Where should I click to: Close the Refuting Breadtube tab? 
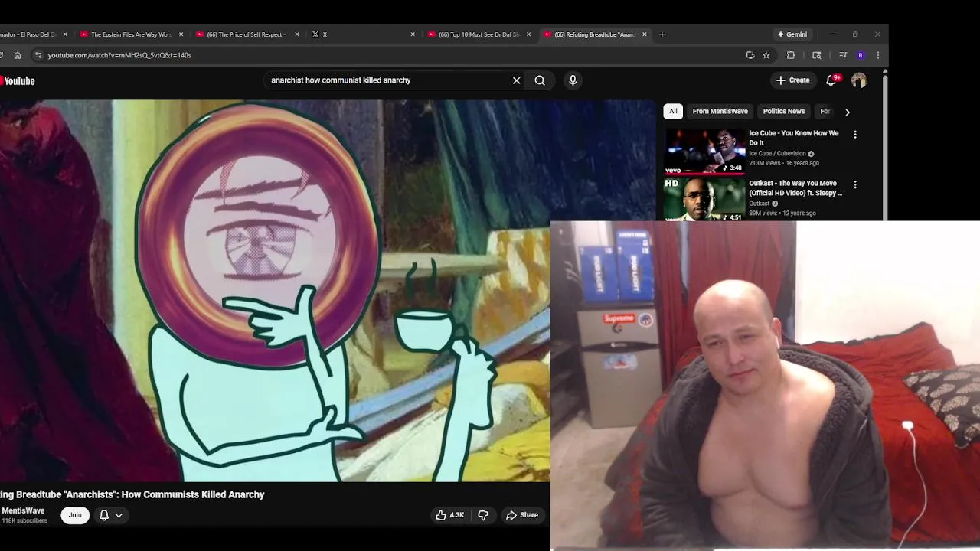click(645, 34)
